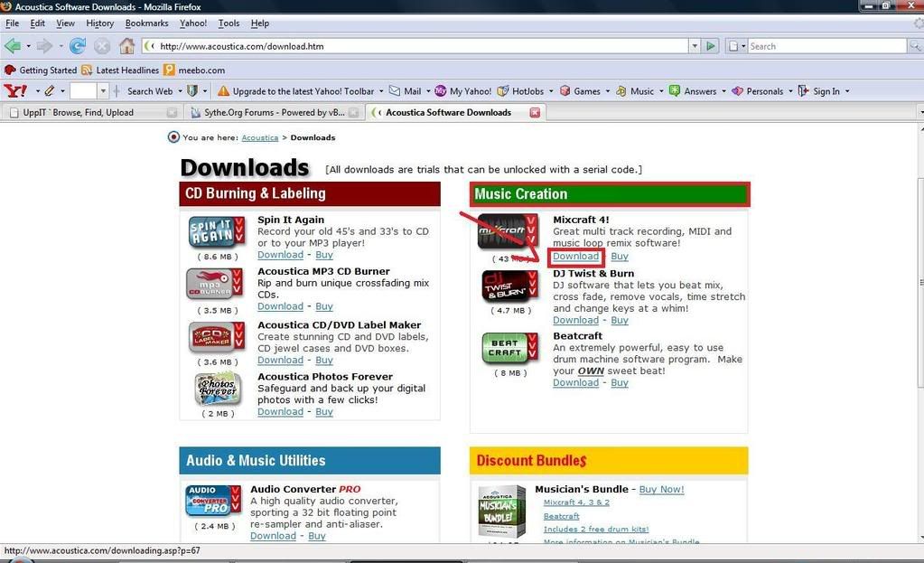Click the Back arrow button
The width and height of the screenshot is (924, 563).
[x=13, y=46]
